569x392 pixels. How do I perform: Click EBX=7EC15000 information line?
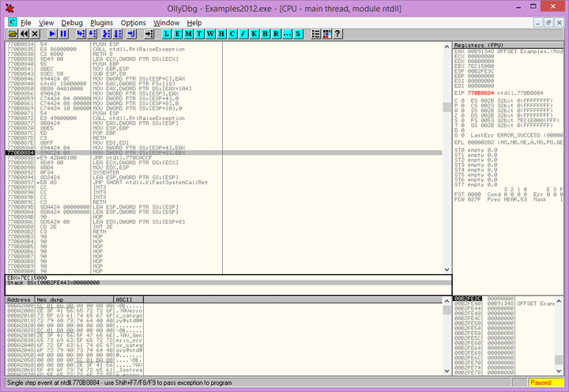[27, 278]
